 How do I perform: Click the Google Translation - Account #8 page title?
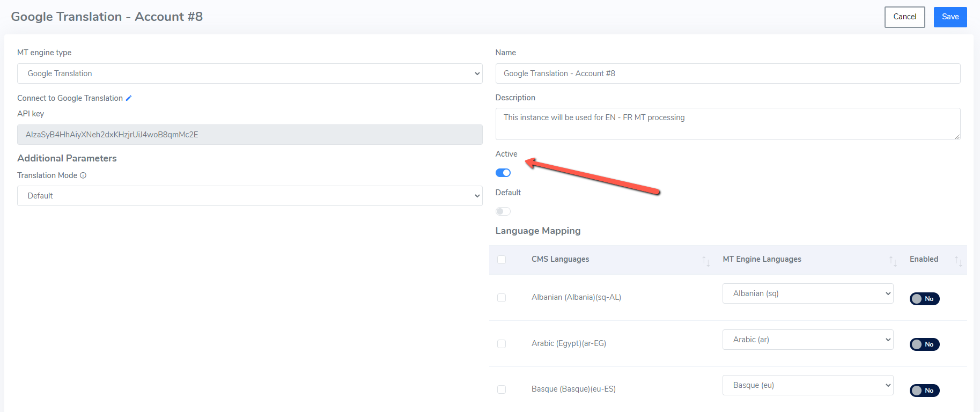click(107, 17)
